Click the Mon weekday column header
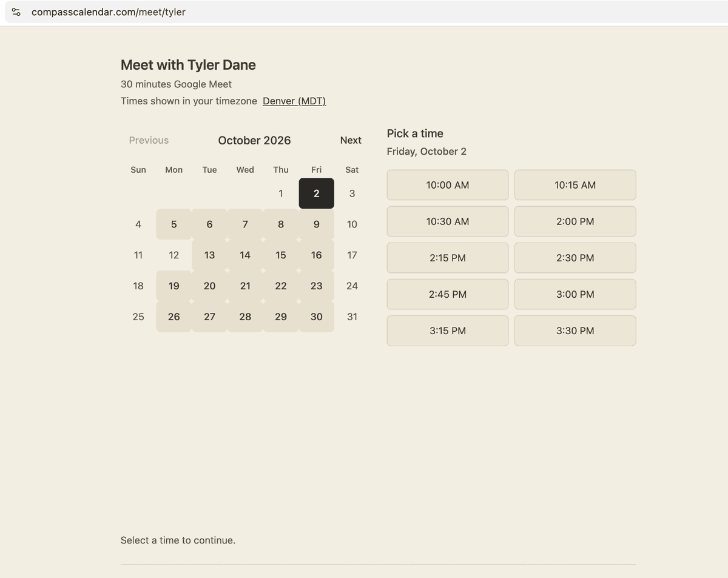This screenshot has height=578, width=728. [x=174, y=170]
